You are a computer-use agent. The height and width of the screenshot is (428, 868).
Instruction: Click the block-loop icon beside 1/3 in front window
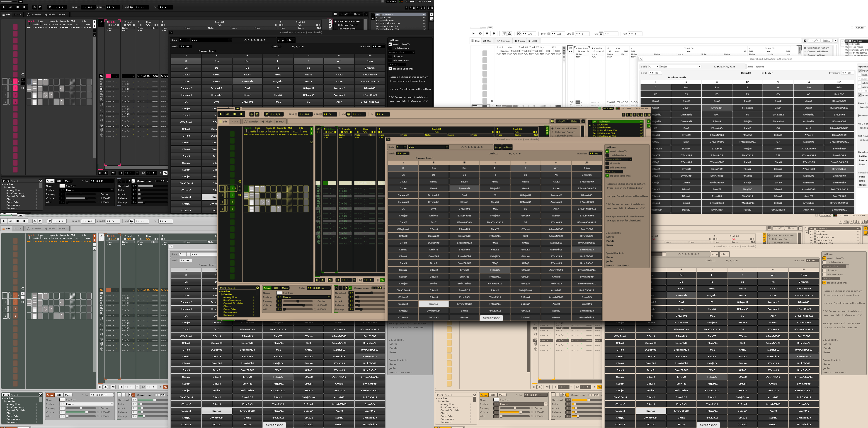click(267, 114)
